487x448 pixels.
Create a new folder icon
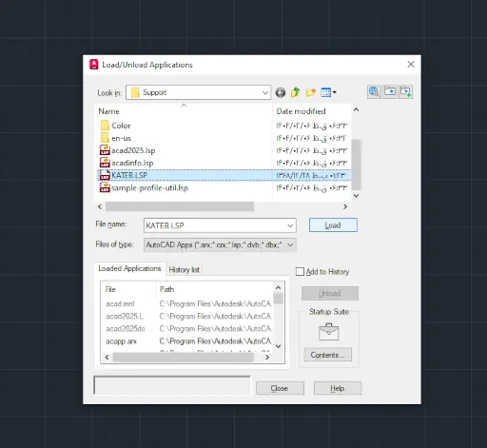coord(311,92)
